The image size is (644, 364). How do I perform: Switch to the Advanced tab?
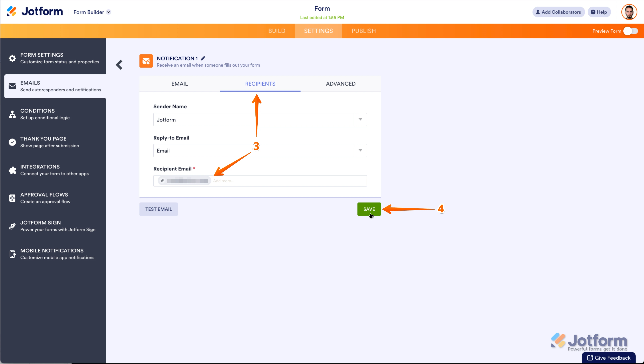point(340,84)
